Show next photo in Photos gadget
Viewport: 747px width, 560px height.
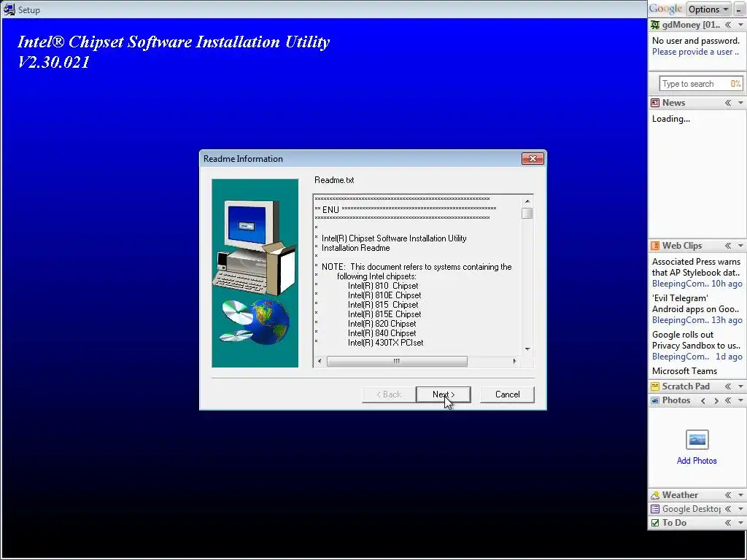716,400
